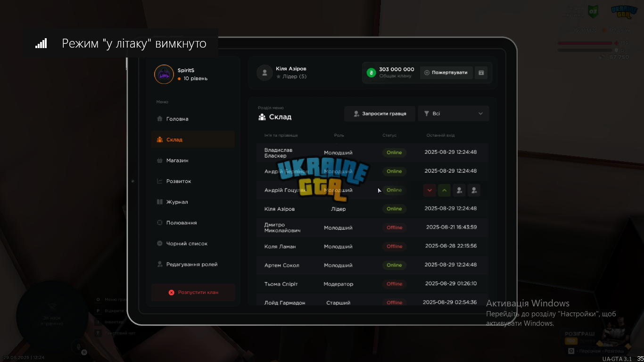Click the Лідер role cell

[338, 209]
